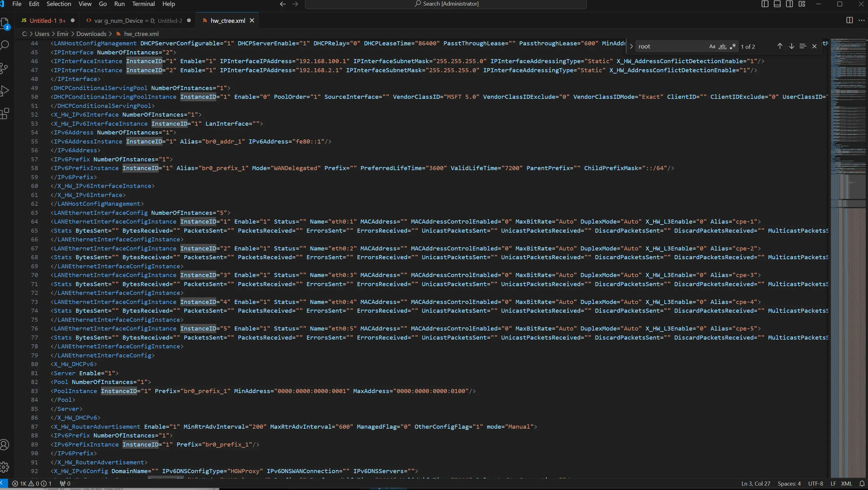Open the Accounts menu icon

click(x=4, y=444)
